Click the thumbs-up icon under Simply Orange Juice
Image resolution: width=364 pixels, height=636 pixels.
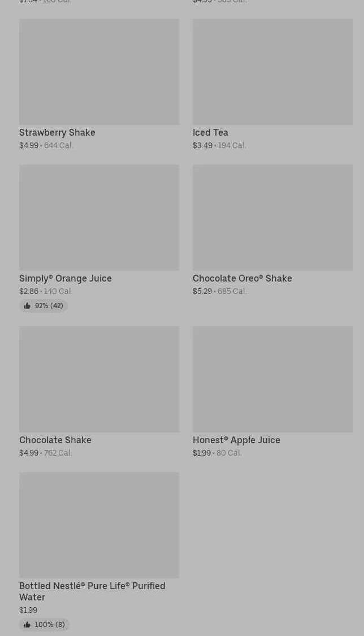[x=27, y=306]
